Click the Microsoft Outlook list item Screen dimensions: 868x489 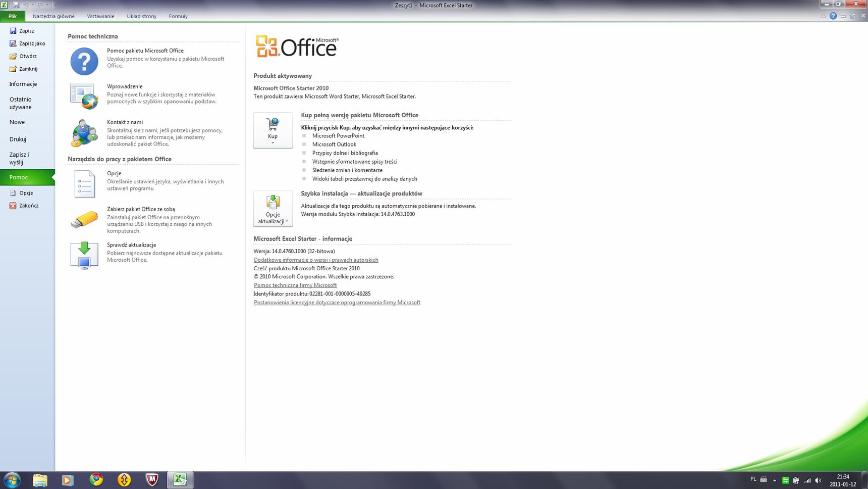point(334,144)
